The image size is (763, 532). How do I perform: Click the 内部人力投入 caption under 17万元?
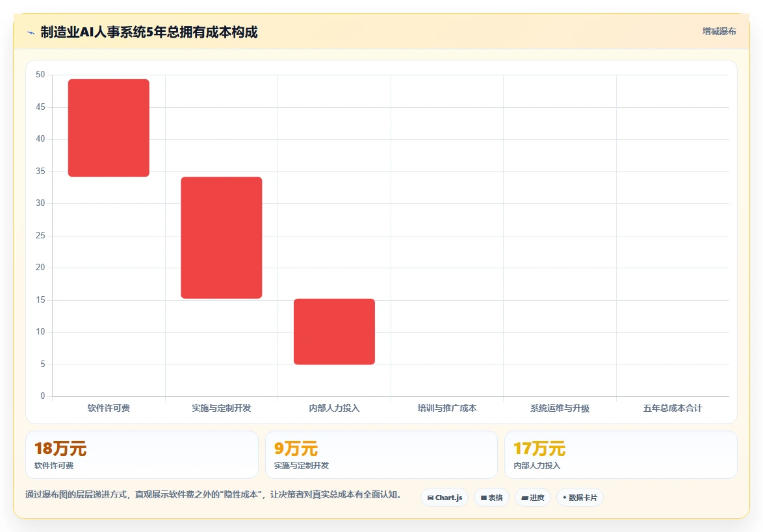[537, 465]
